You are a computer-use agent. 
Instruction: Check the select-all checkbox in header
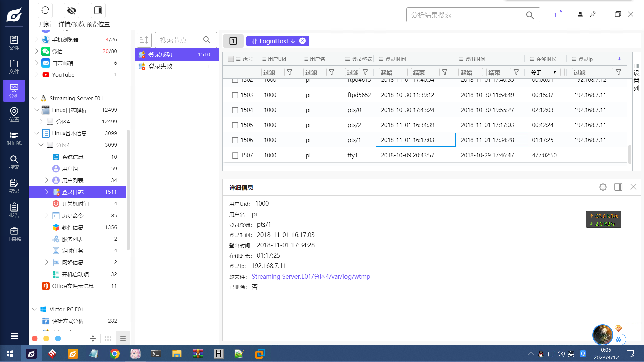click(x=231, y=59)
